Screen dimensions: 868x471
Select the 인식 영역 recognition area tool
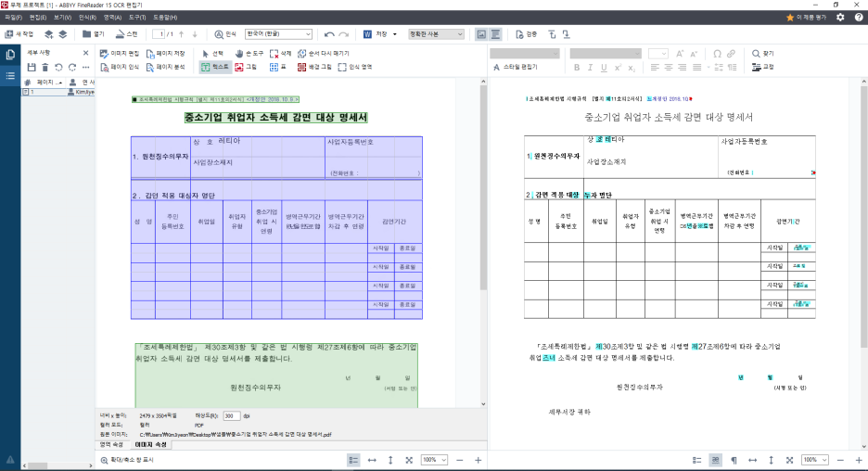pos(355,67)
